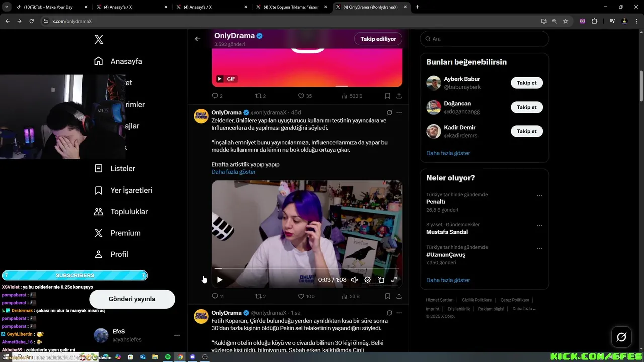This screenshot has width=644, height=362.
Task: Open EfeS account options menu
Action: [177, 335]
